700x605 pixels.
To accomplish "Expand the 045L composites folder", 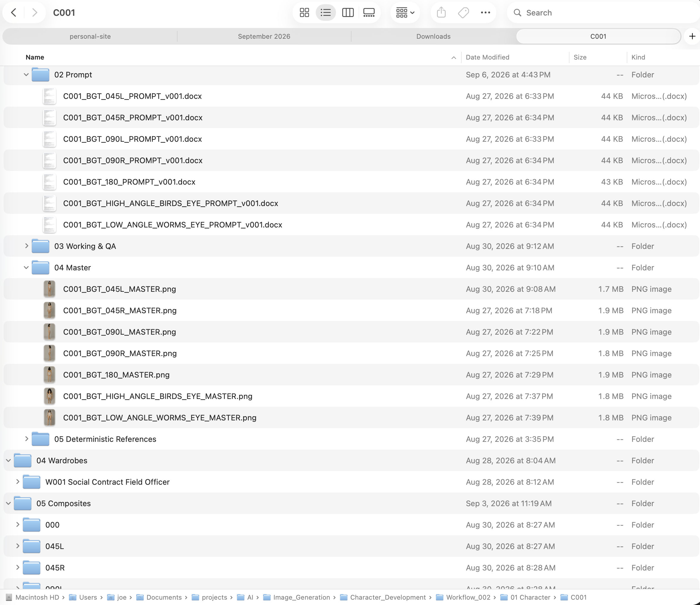I will pos(17,546).
